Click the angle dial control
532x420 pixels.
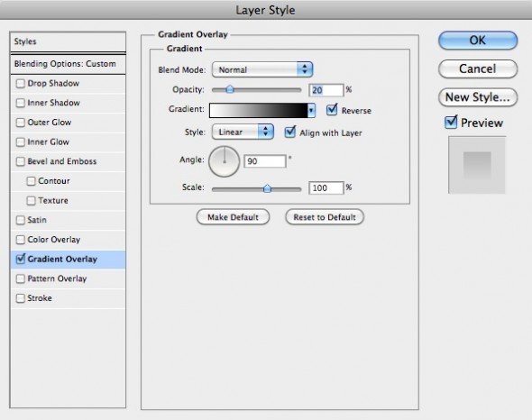point(224,161)
